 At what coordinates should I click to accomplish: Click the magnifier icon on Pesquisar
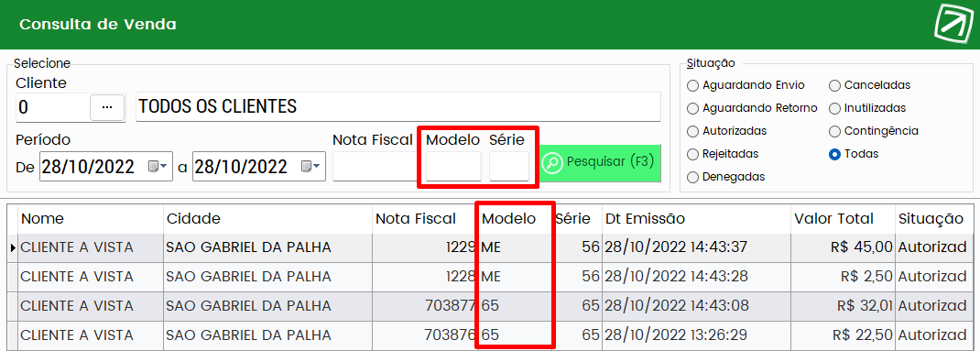coord(552,163)
